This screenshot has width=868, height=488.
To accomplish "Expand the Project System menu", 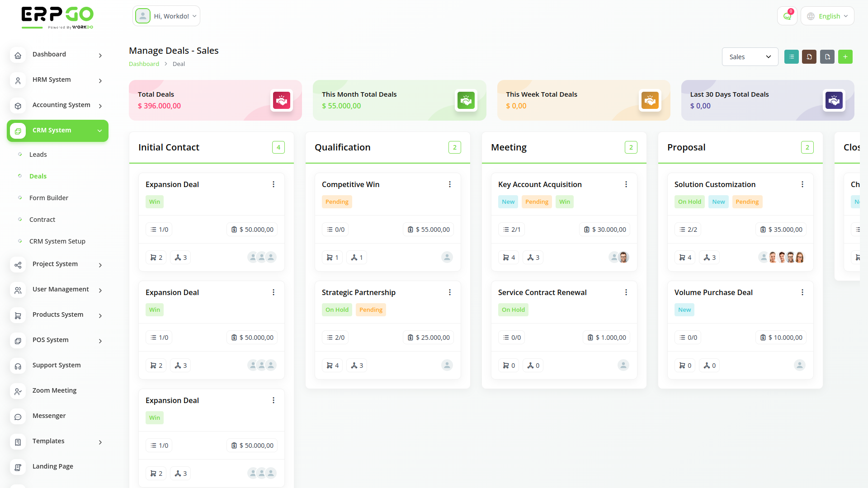I will [x=55, y=264].
